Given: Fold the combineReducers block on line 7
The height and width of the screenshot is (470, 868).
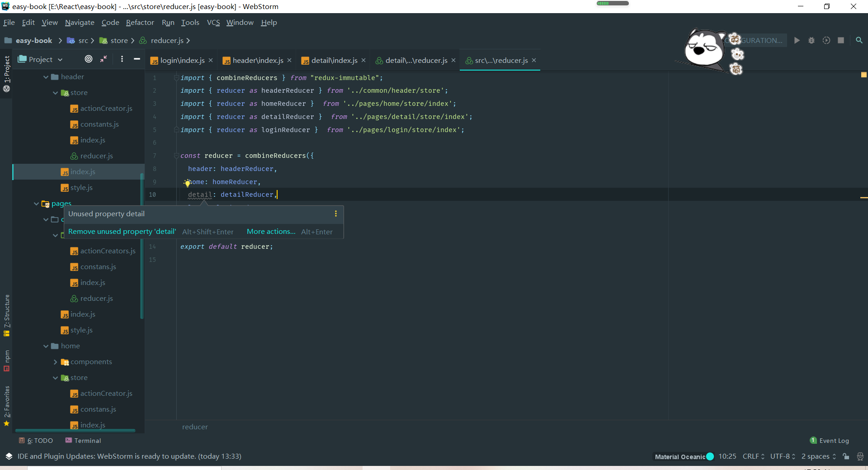Looking at the screenshot, I should coord(176,156).
